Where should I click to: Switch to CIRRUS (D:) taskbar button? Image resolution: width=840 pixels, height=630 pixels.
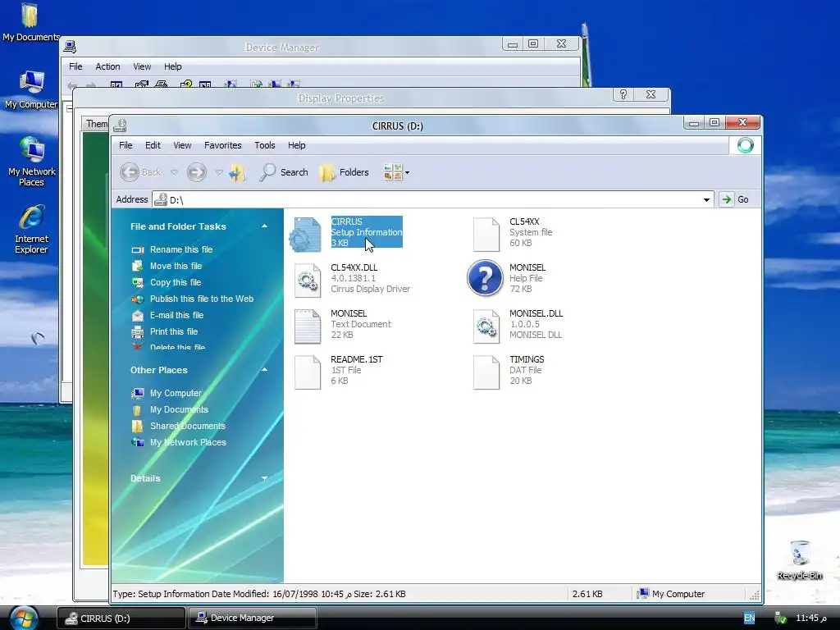(121, 619)
